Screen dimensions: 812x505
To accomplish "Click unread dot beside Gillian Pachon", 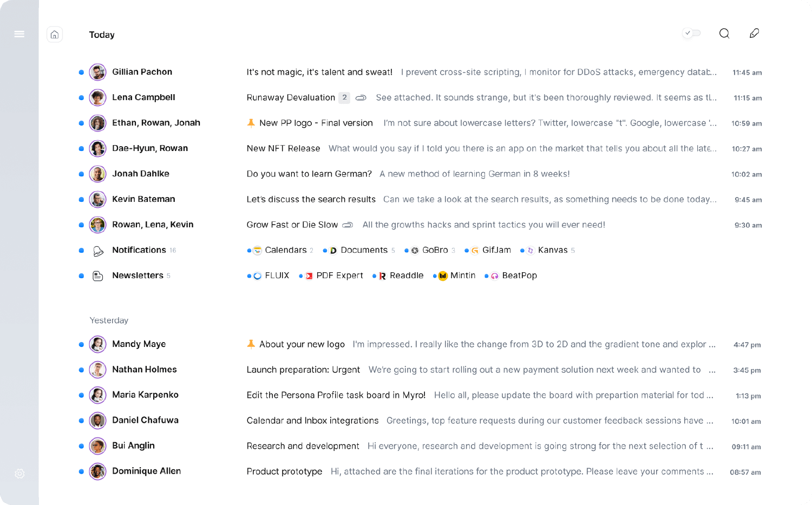I will click(81, 72).
